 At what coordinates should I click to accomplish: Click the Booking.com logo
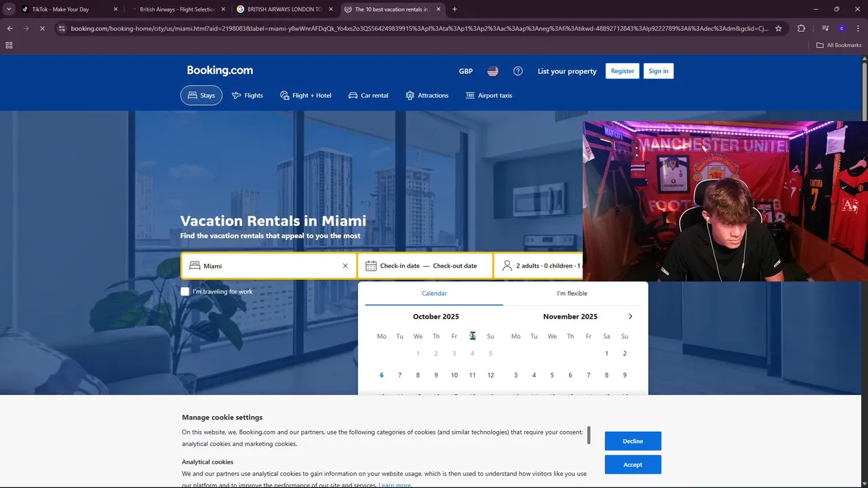coord(220,70)
